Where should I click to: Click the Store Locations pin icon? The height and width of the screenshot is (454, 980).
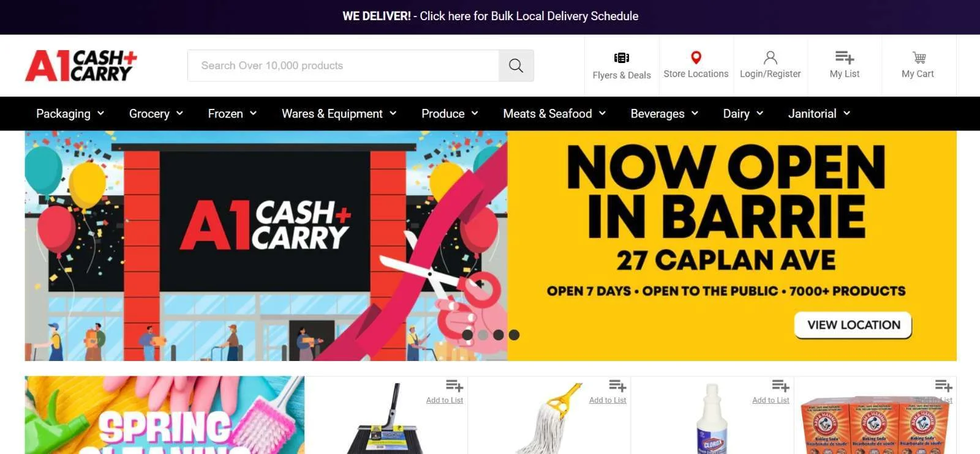(696, 58)
